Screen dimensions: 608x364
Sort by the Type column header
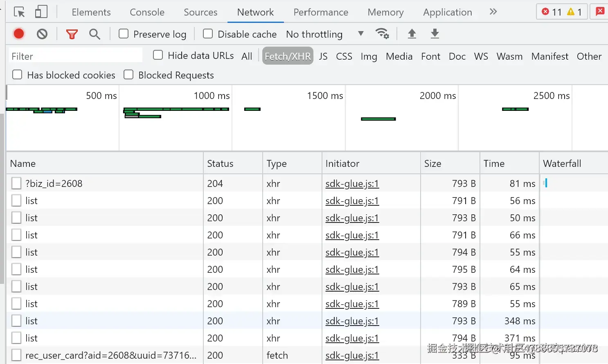click(292, 163)
